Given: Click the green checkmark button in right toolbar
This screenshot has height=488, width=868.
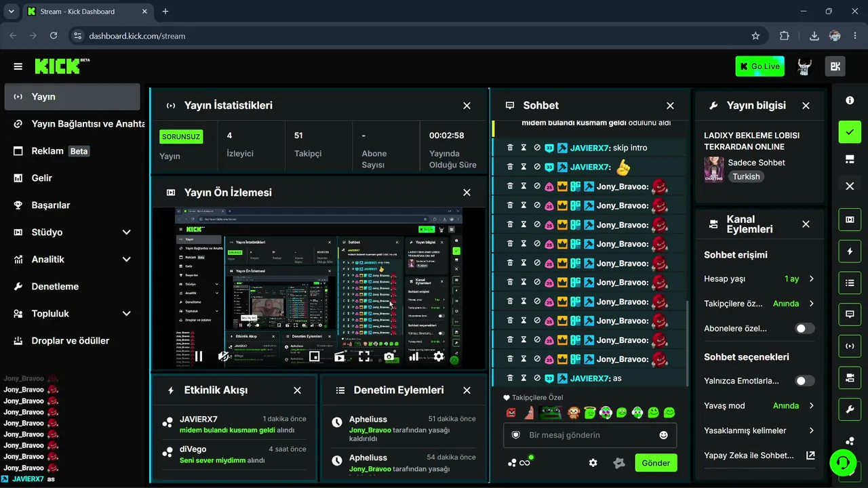Looking at the screenshot, I should pyautogui.click(x=850, y=131).
